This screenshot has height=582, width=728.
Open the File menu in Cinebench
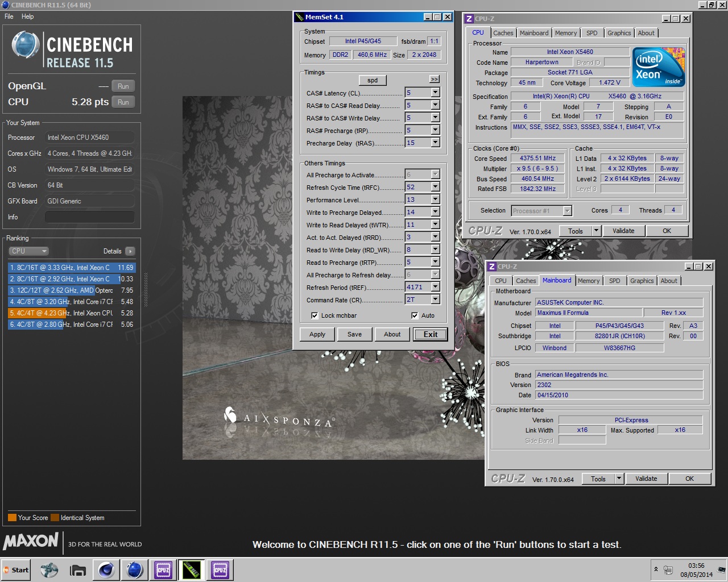(9, 16)
